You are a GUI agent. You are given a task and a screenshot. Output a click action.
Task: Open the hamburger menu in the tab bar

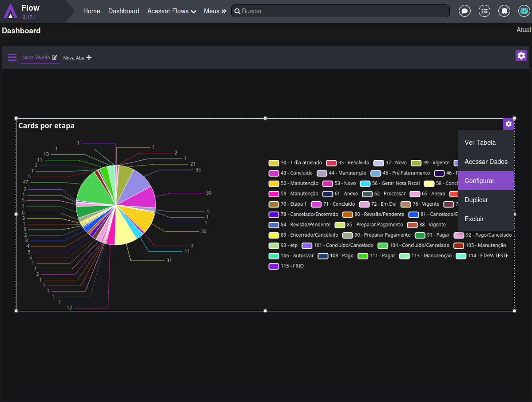coord(12,57)
